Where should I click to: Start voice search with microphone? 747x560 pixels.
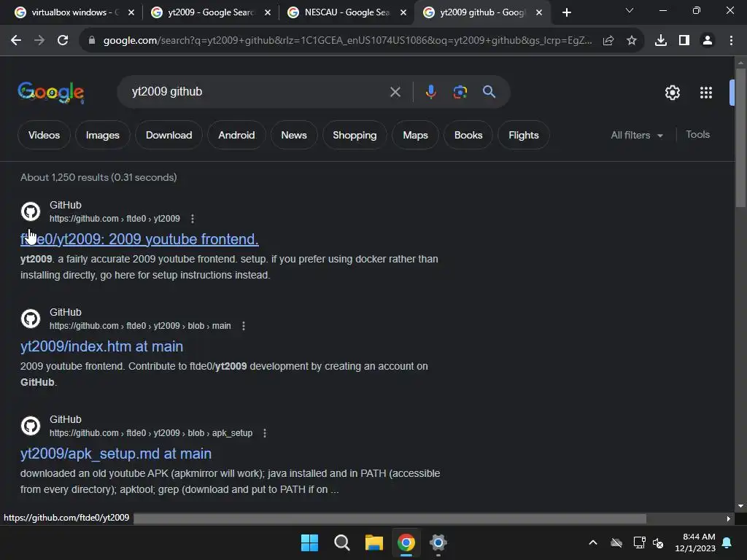[x=430, y=92]
